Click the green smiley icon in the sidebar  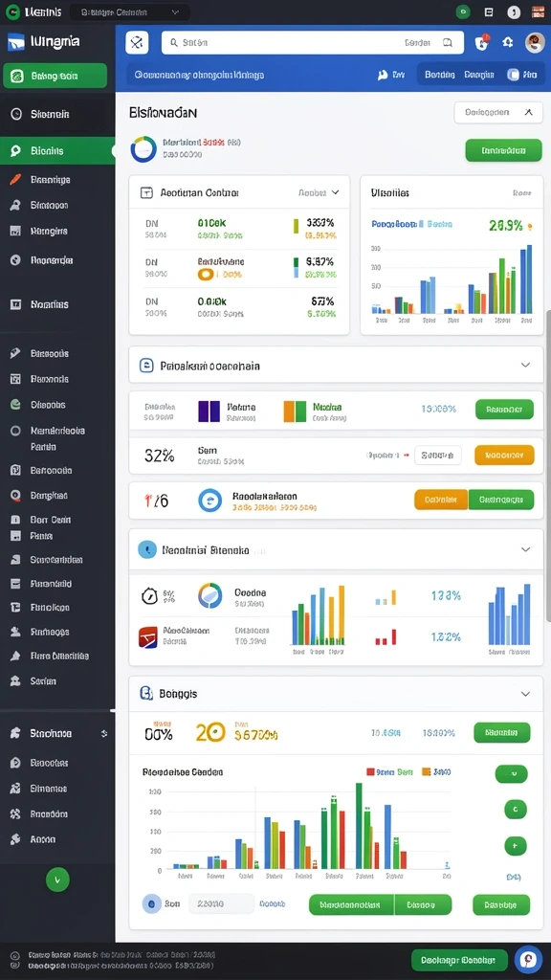click(x=16, y=405)
